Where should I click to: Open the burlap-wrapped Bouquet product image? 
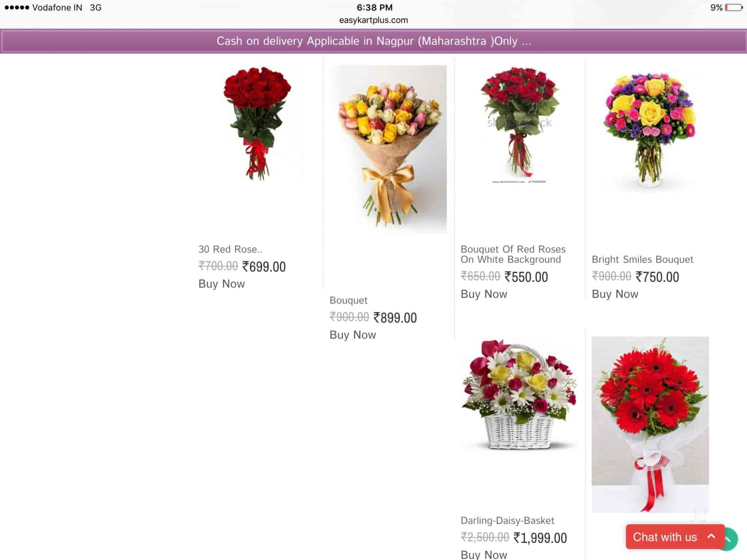389,149
